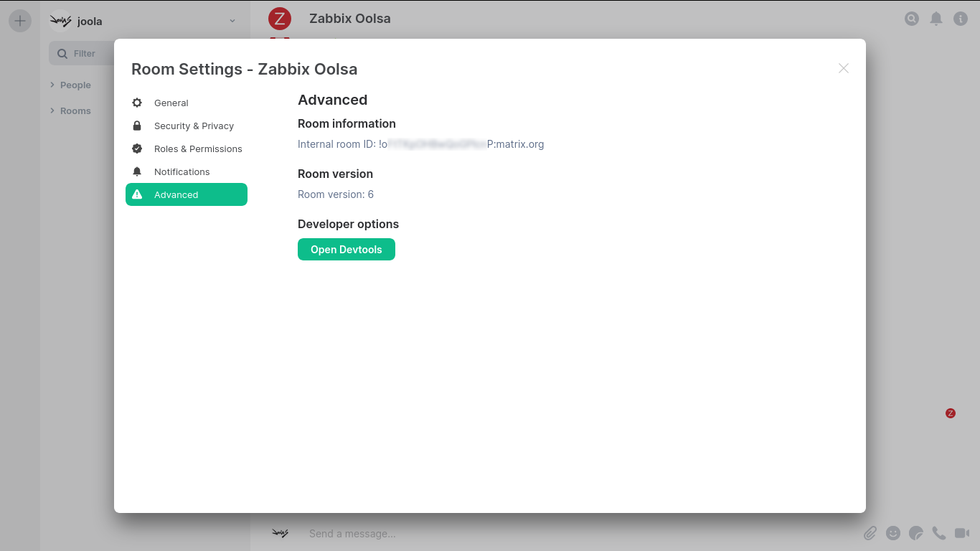Open Security & Privacy tab
This screenshot has width=980, height=551.
(x=187, y=126)
